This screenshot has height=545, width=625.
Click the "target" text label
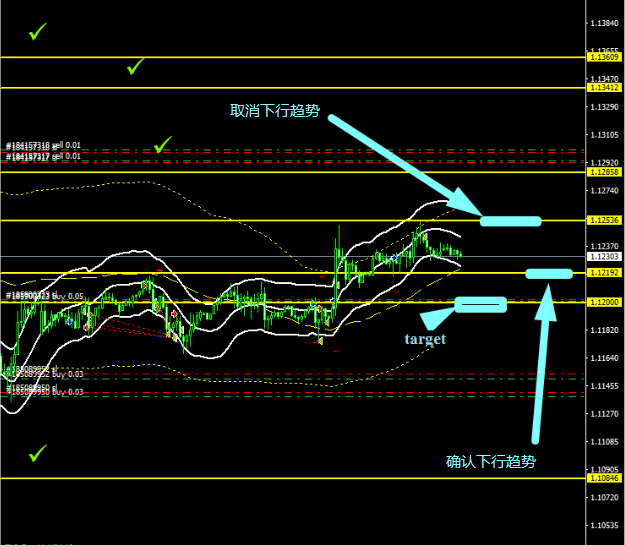pyautogui.click(x=425, y=339)
